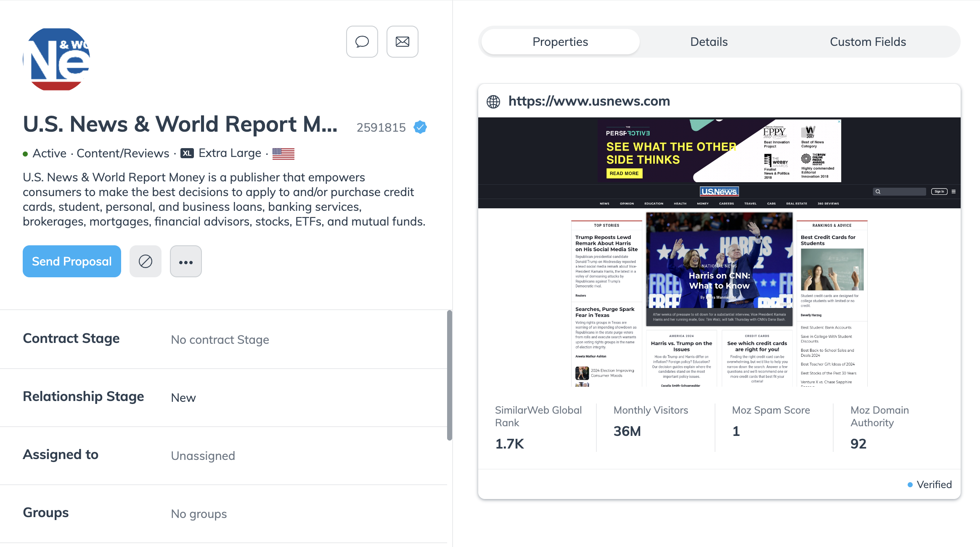The height and width of the screenshot is (547, 980).
Task: Click the 'Content/Reviews' category text
Action: 123,153
